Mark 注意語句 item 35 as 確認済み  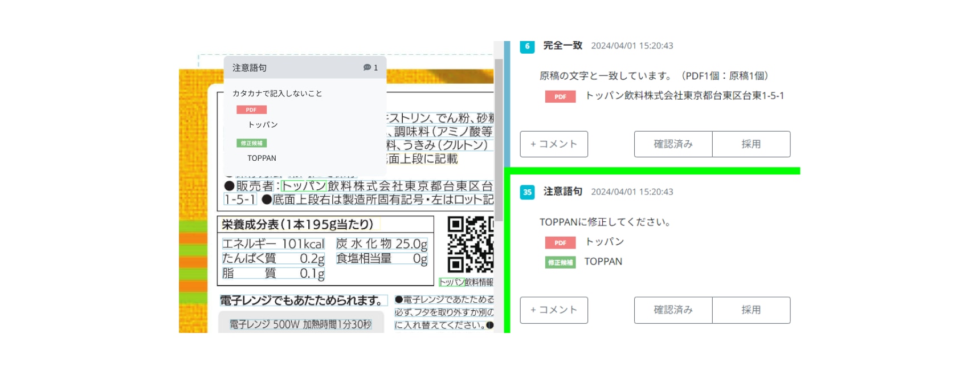[673, 310]
